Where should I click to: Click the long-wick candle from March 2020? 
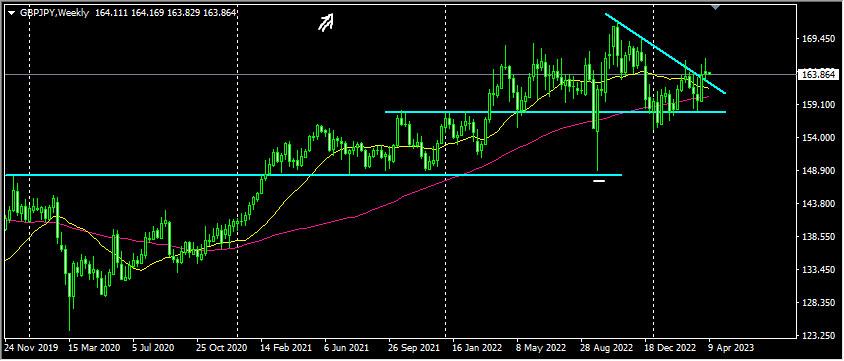(69, 301)
